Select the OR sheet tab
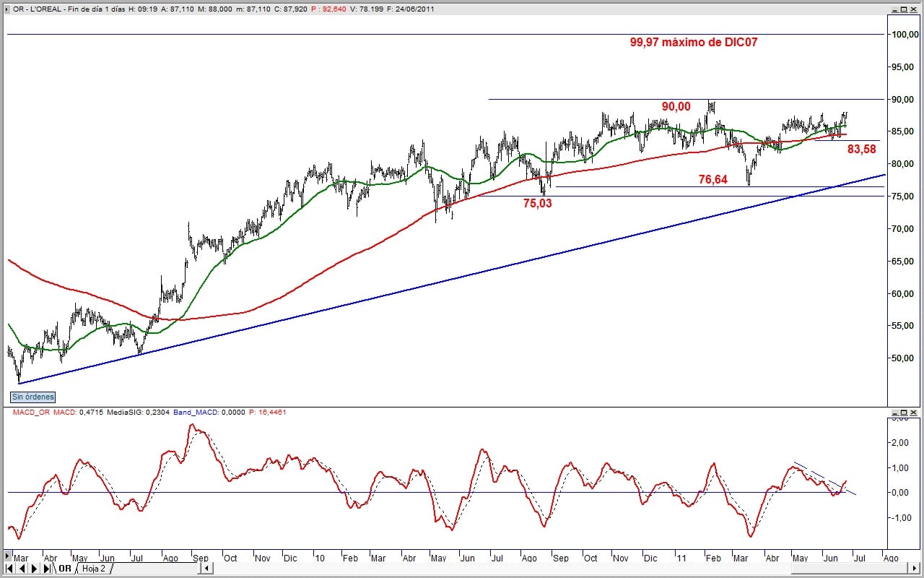 tap(65, 569)
